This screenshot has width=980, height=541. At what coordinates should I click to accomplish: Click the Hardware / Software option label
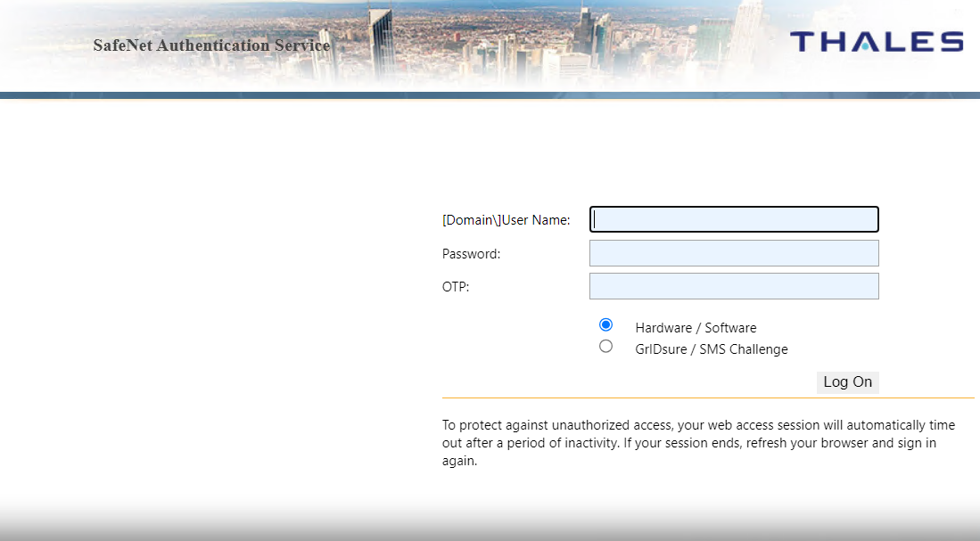pyautogui.click(x=696, y=328)
